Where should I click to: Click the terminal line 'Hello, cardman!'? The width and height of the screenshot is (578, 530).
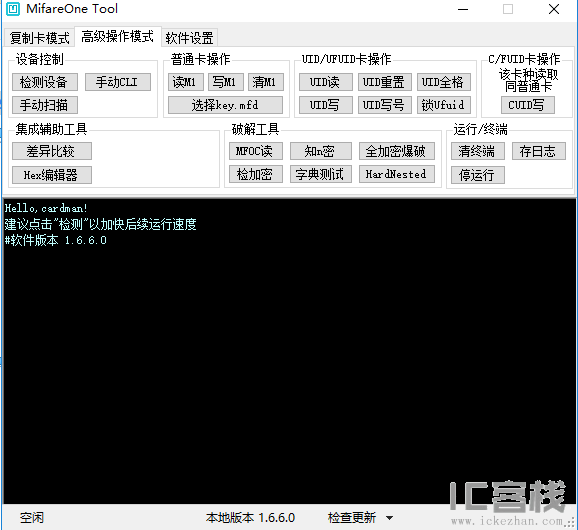coord(46,208)
